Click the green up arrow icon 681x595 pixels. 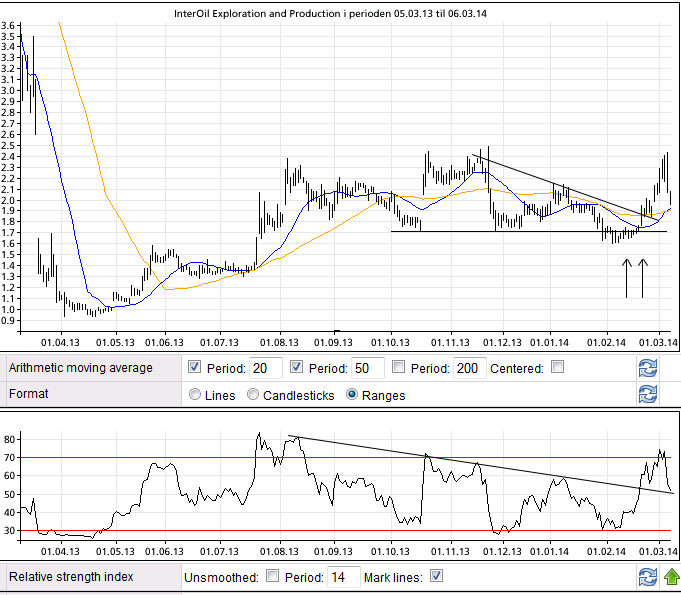[671, 577]
